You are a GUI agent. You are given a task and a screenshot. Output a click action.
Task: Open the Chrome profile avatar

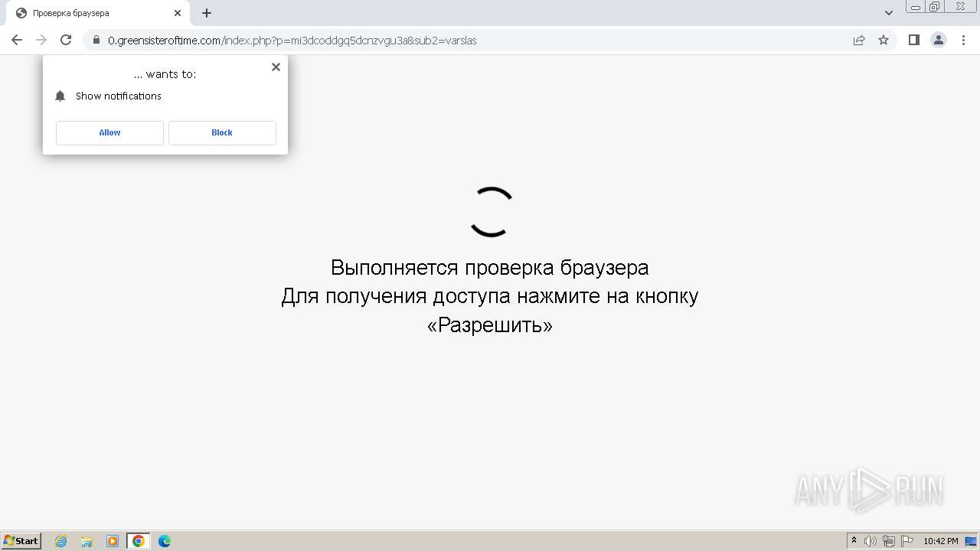point(939,40)
